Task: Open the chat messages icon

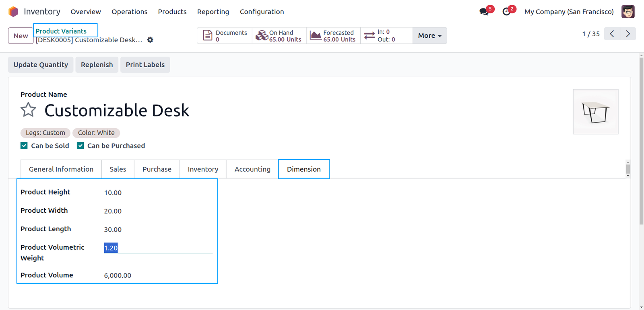Action: pos(484,12)
